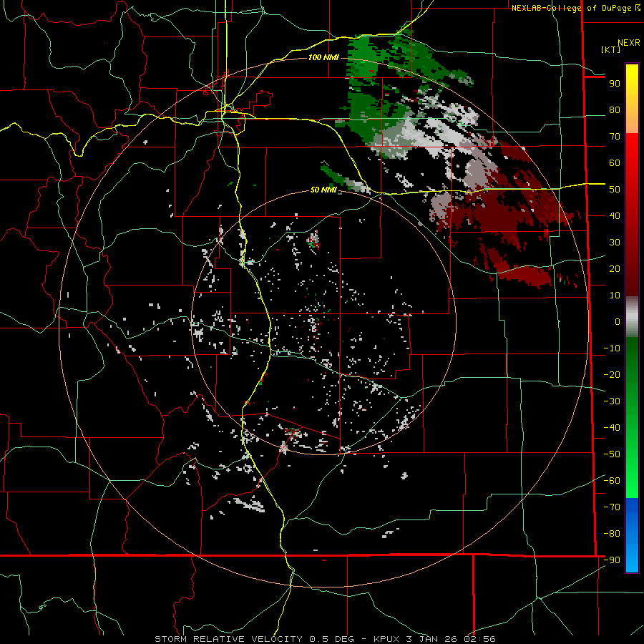Click the -70 scale label
This screenshot has height=644, width=644.
[612, 507]
